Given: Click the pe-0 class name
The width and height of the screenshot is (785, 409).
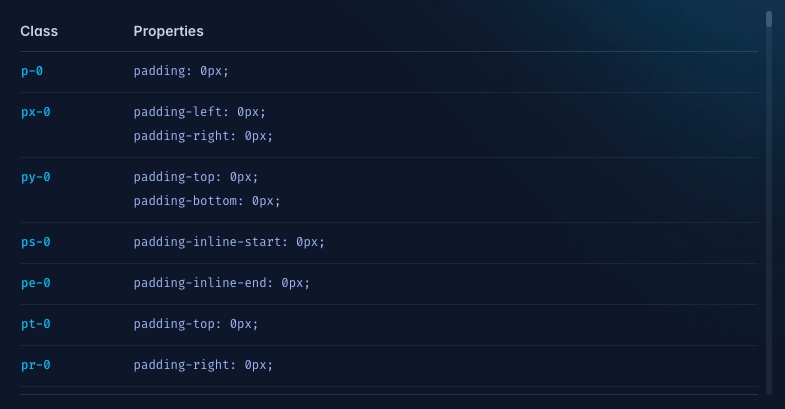Looking at the screenshot, I should [35, 283].
